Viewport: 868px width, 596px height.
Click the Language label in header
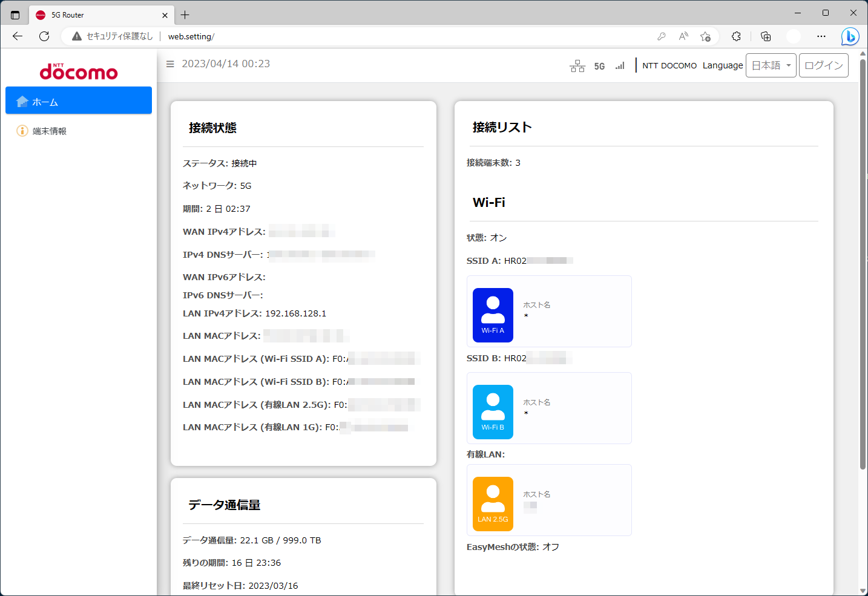click(x=723, y=65)
